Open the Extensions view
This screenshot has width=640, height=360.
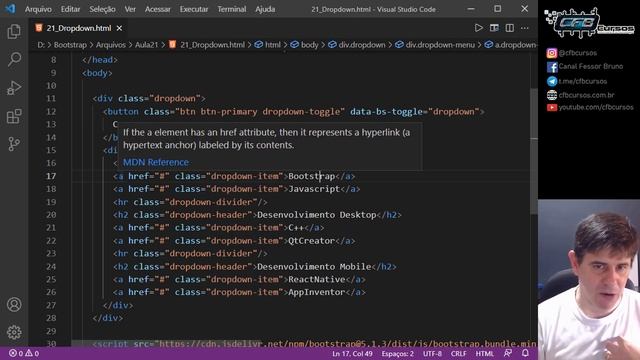[14, 116]
